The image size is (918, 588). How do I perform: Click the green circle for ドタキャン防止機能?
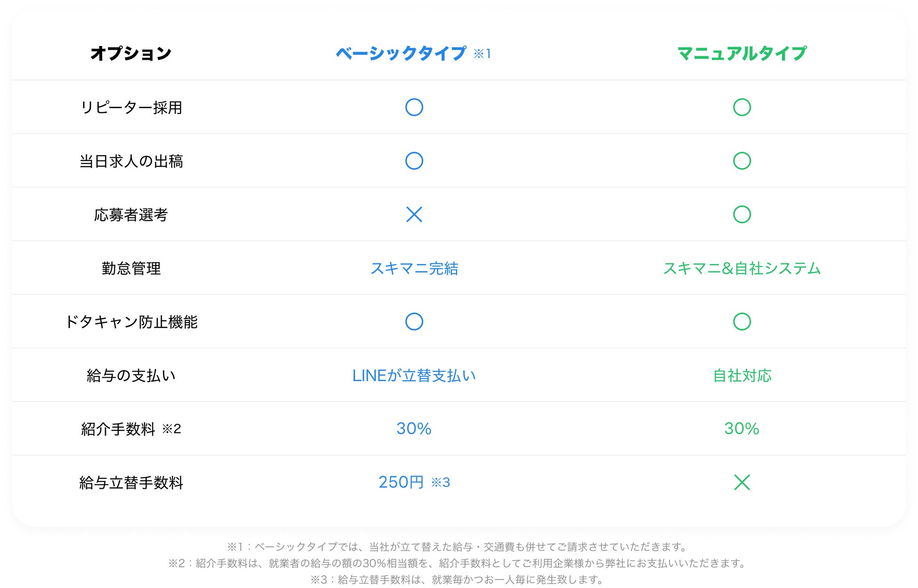741,322
